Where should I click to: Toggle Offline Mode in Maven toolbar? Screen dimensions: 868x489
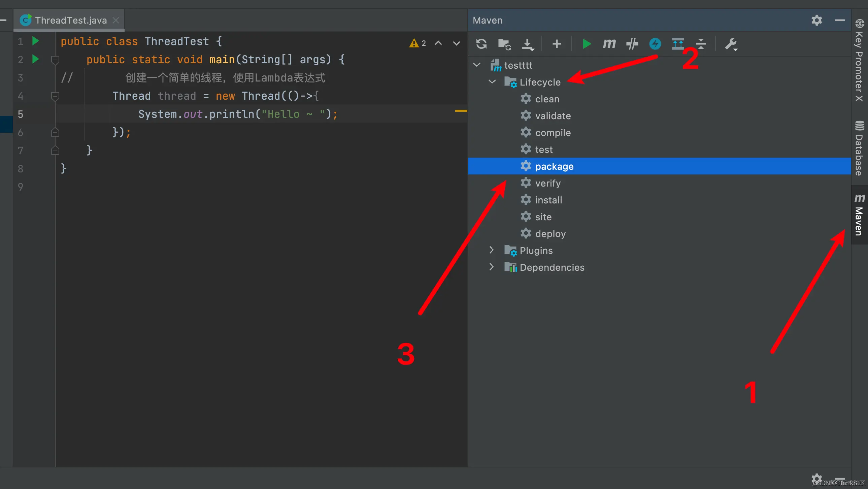(x=632, y=44)
